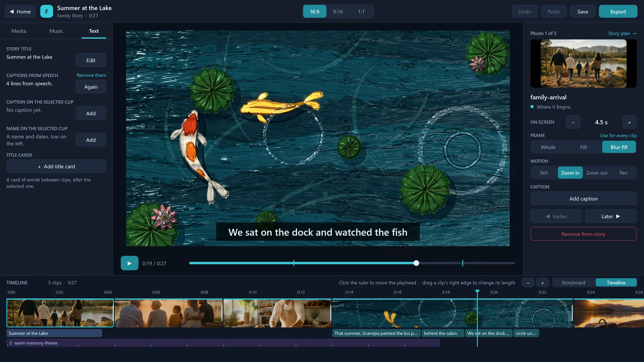Switch to Timeline view
This screenshot has height=362, width=644.
pos(616,283)
